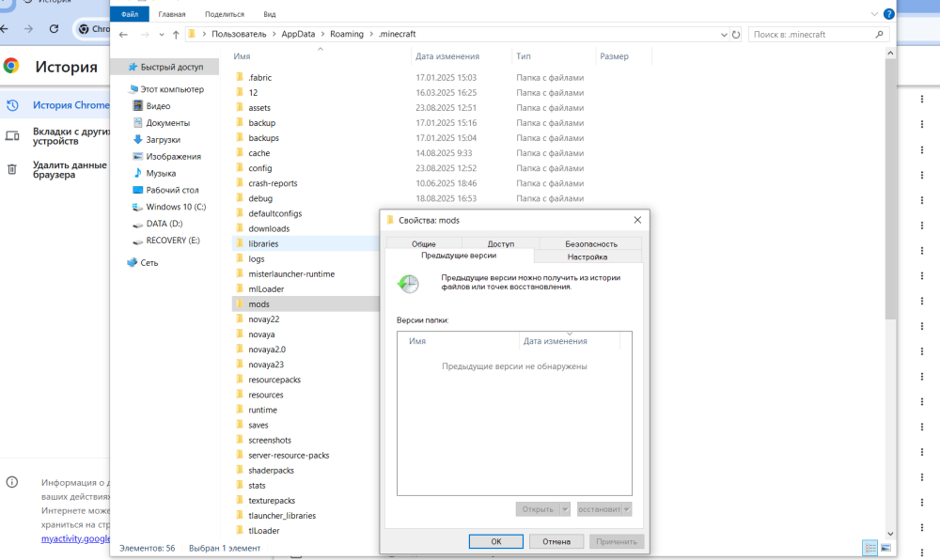This screenshot has height=560, width=940.
Task: Switch to the Security tab in properties dialog
Action: click(591, 243)
